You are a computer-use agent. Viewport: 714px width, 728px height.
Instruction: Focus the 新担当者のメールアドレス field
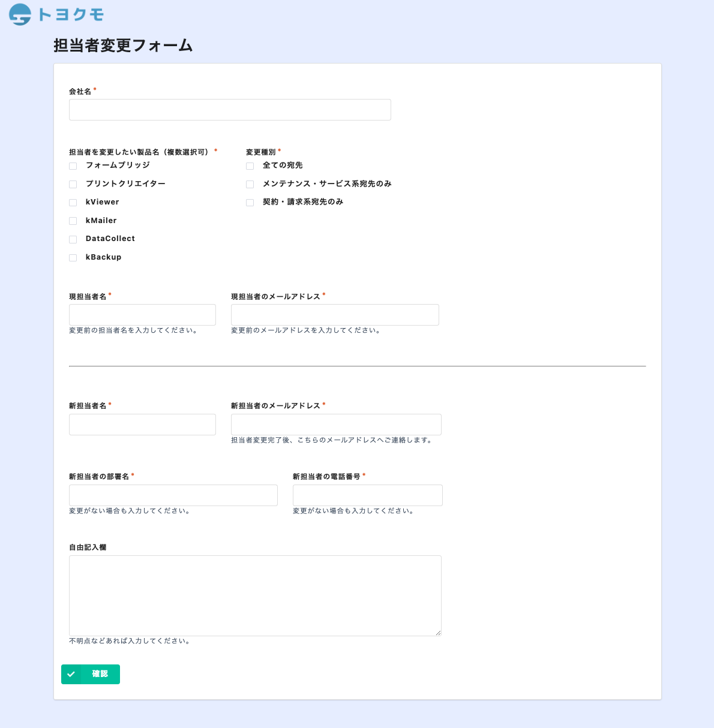[336, 425]
